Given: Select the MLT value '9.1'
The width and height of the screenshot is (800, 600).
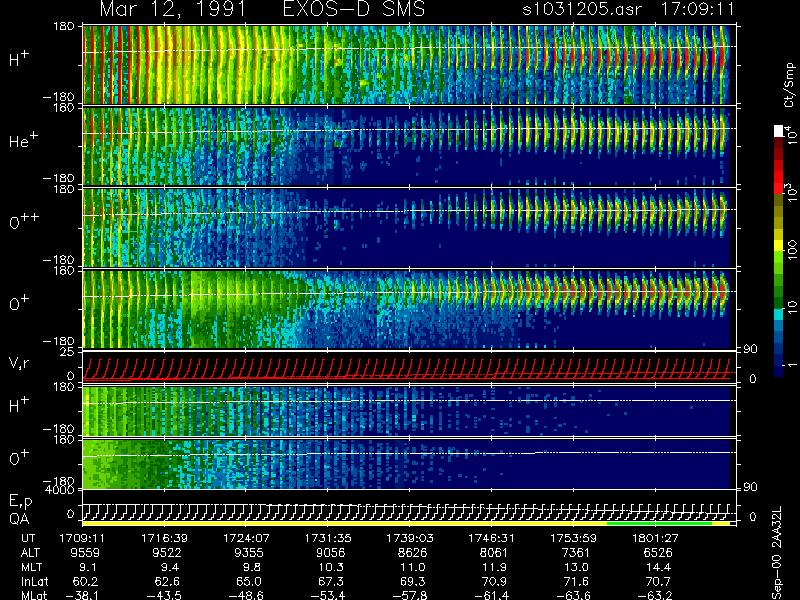Looking at the screenshot, I should (86, 567).
